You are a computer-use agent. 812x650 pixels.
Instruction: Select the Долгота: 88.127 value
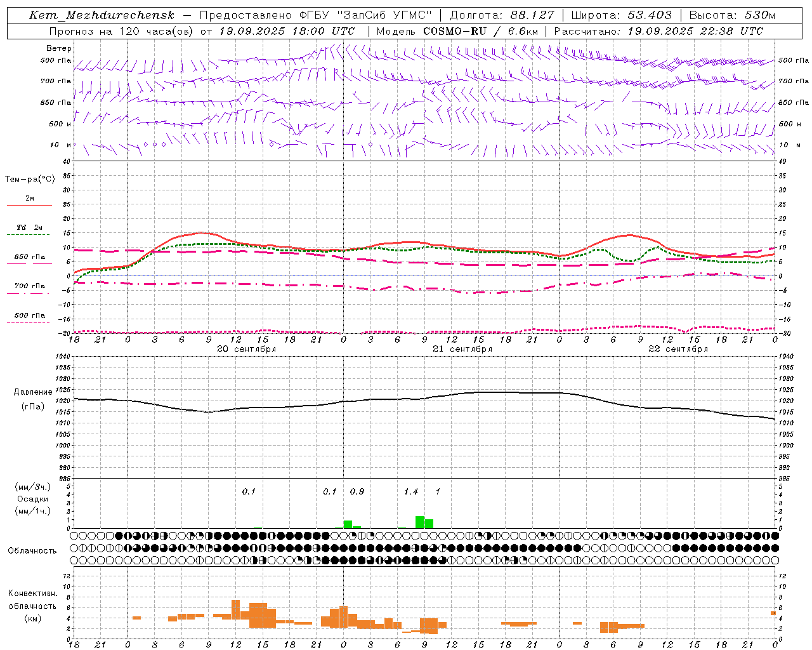click(502, 16)
